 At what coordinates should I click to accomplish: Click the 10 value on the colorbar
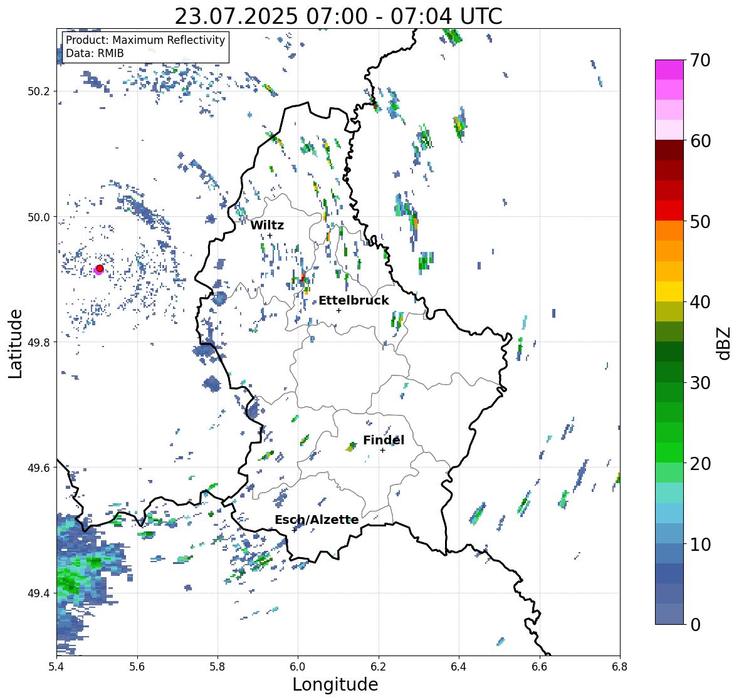tap(700, 544)
